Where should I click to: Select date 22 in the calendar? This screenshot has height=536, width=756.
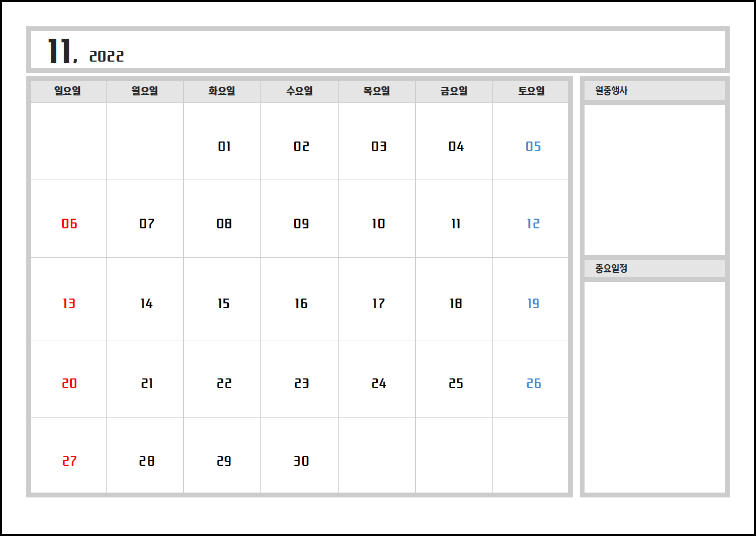[224, 383]
